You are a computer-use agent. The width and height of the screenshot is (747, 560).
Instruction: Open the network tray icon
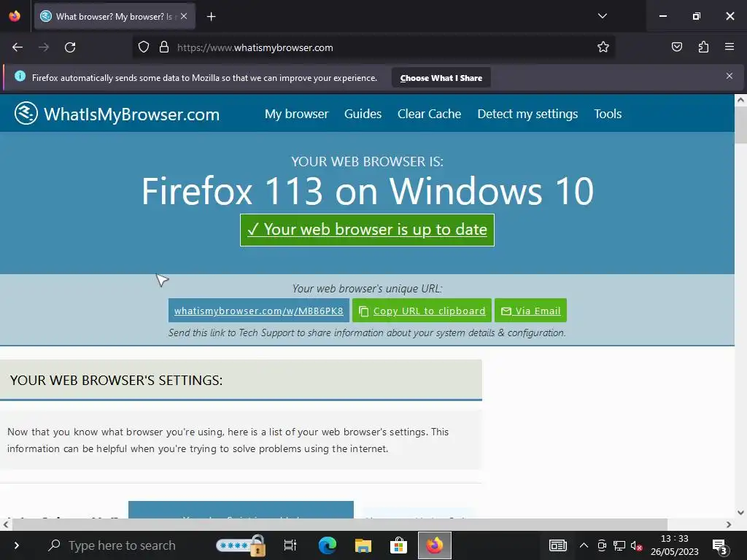619,545
